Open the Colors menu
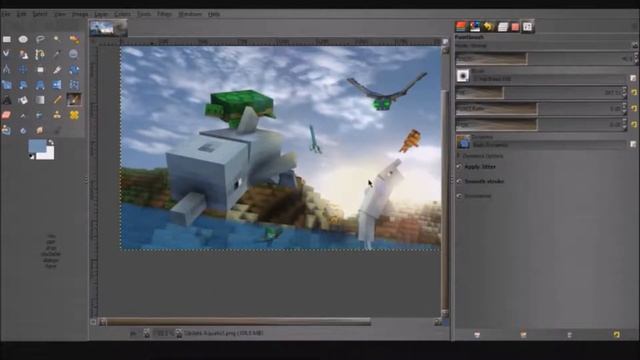Viewport: 640px width, 360px height. coord(122,14)
